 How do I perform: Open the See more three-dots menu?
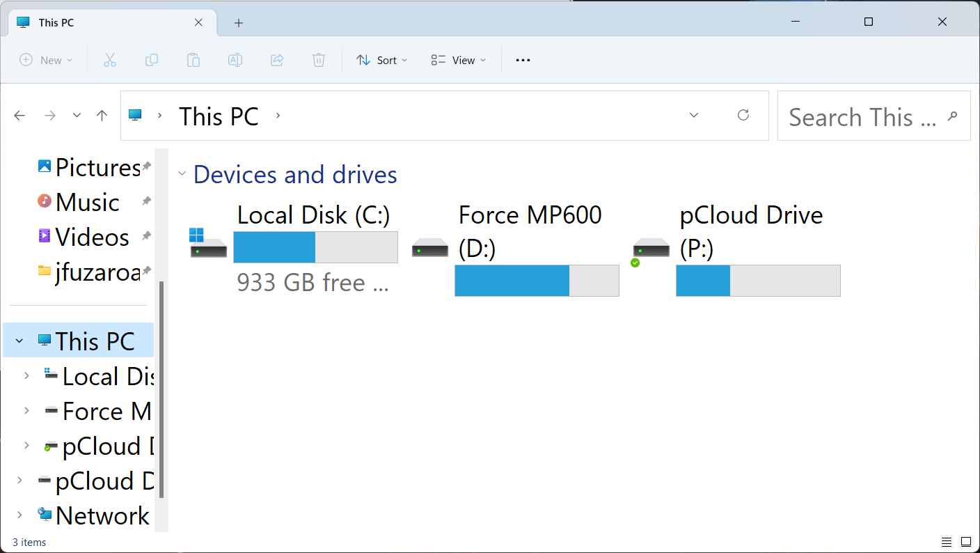pos(523,60)
